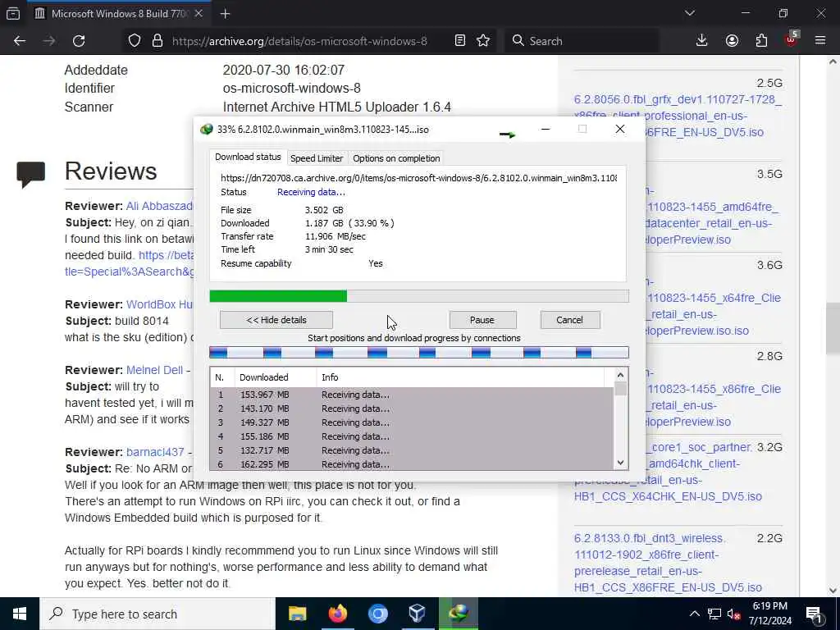
Task: Click the padlock site info icon
Action: (157, 41)
